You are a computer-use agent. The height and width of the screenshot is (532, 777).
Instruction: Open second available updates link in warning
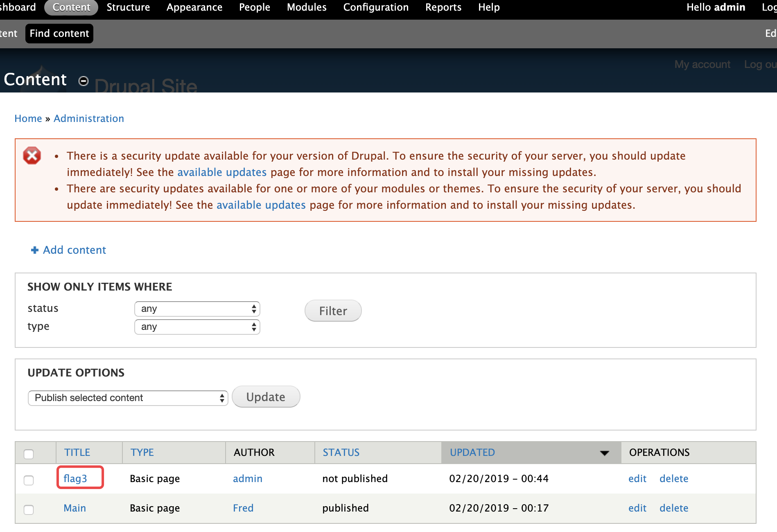click(261, 205)
